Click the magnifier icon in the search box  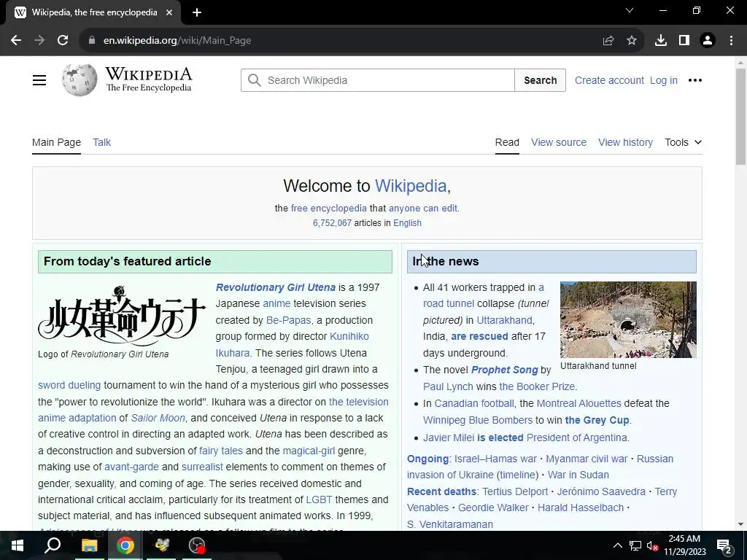pos(255,80)
